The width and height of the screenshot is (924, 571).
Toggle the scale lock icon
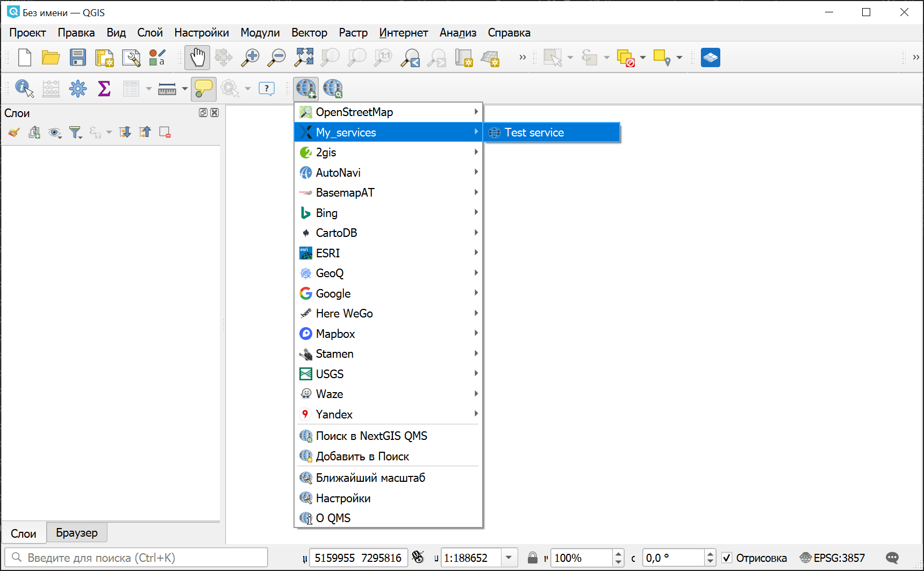click(x=532, y=558)
